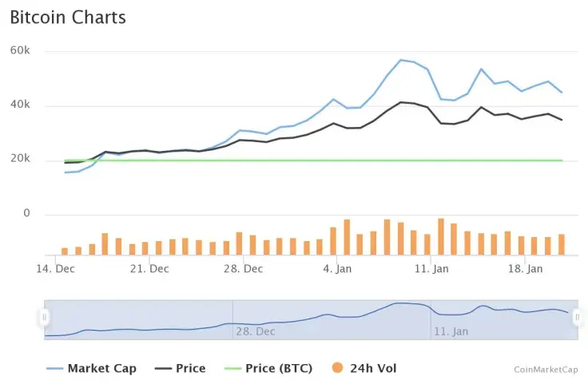
Task: Click the 14. Dec x-axis date label
Action: 56,269
